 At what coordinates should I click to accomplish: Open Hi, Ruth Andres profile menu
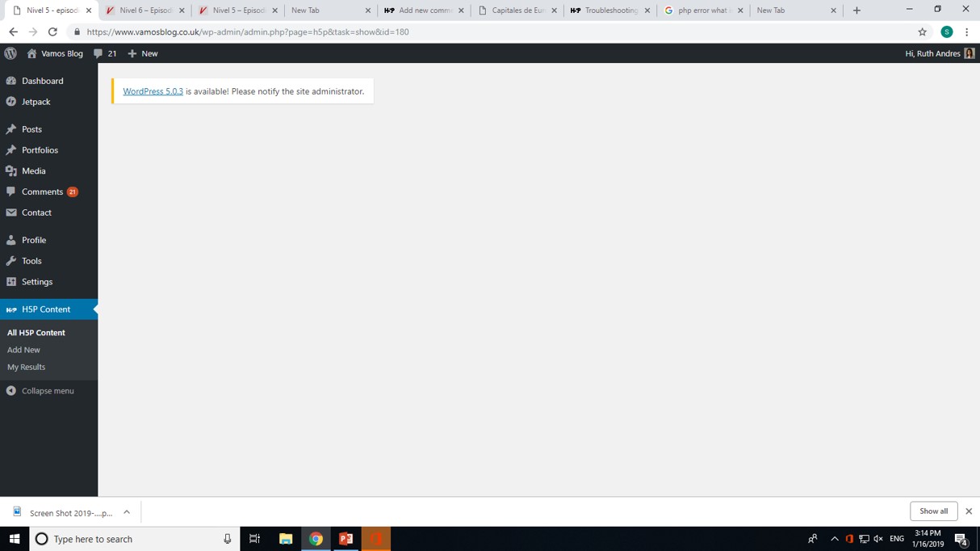940,53
